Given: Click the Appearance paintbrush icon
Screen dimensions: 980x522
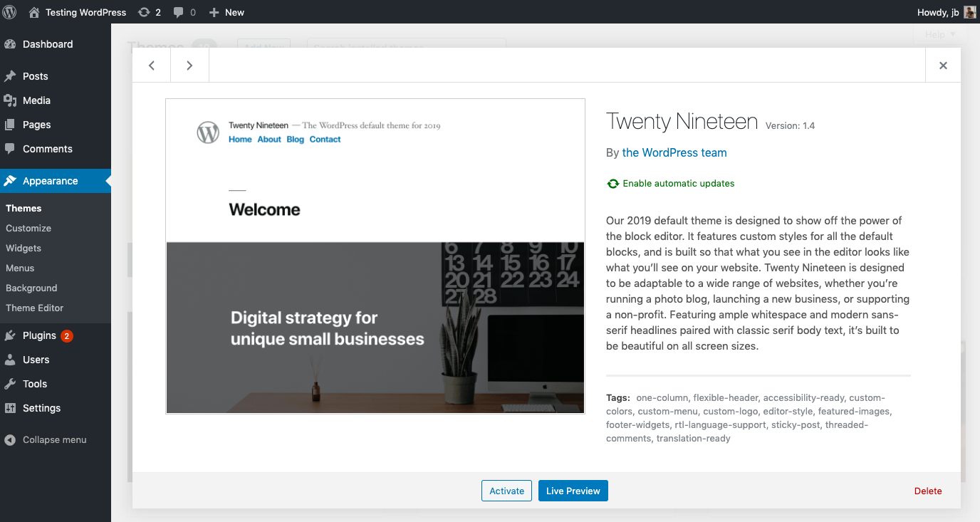Looking at the screenshot, I should pos(10,181).
